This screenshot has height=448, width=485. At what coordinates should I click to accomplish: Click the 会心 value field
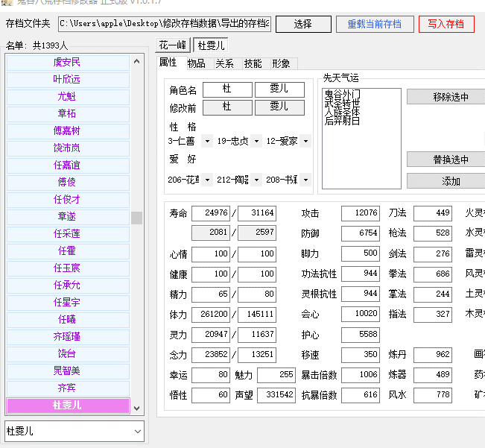click(x=361, y=315)
